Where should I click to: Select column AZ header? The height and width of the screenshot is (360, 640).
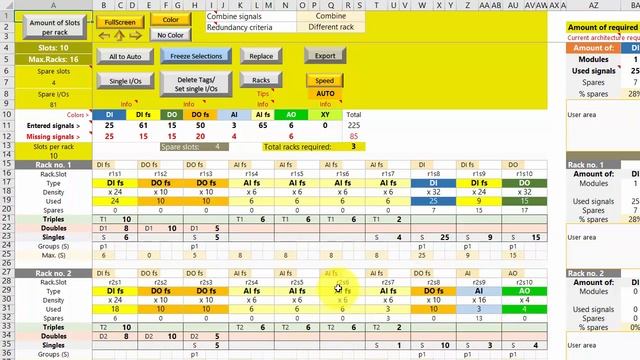tap(593, 5)
